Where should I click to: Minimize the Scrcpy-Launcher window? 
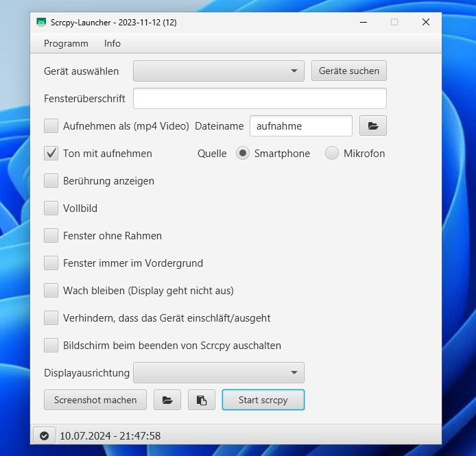364,22
